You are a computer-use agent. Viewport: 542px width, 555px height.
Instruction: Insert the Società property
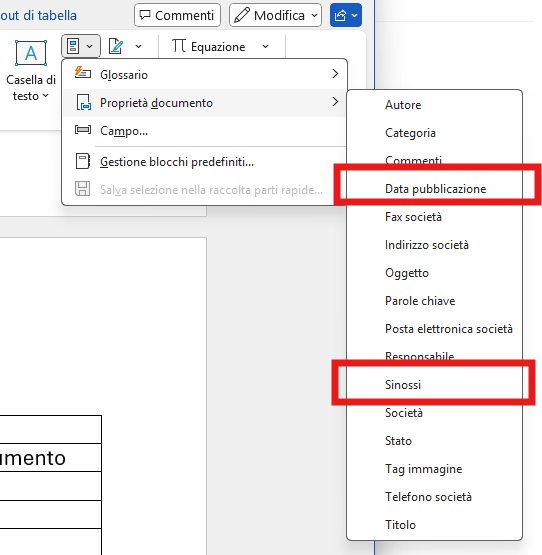pos(434,412)
